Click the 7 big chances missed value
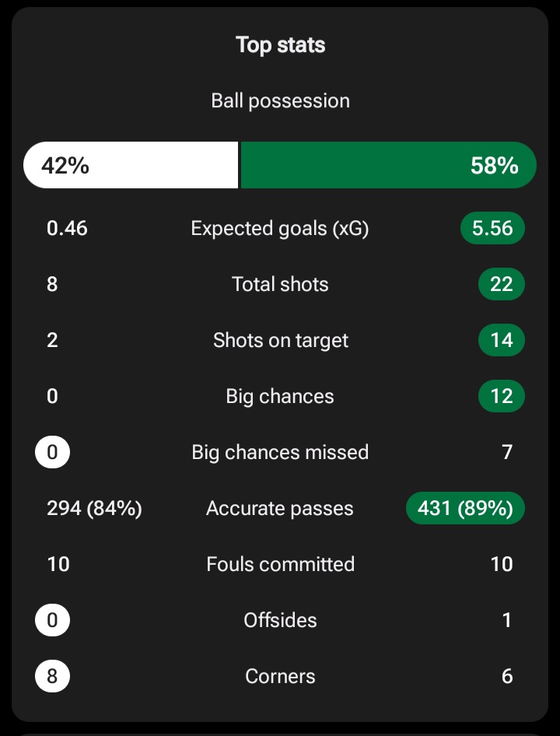560x736 pixels. [x=507, y=453]
